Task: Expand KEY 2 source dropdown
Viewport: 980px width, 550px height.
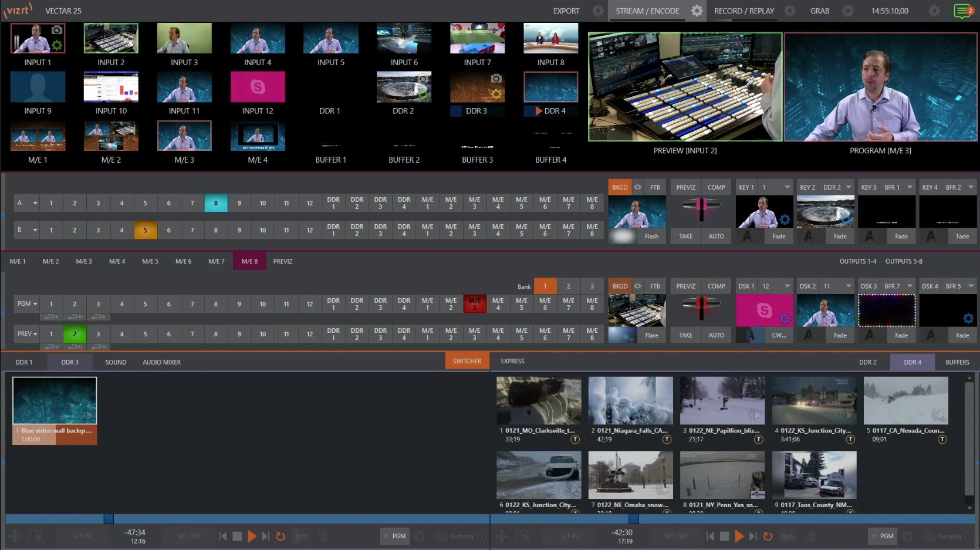Action: [x=849, y=187]
